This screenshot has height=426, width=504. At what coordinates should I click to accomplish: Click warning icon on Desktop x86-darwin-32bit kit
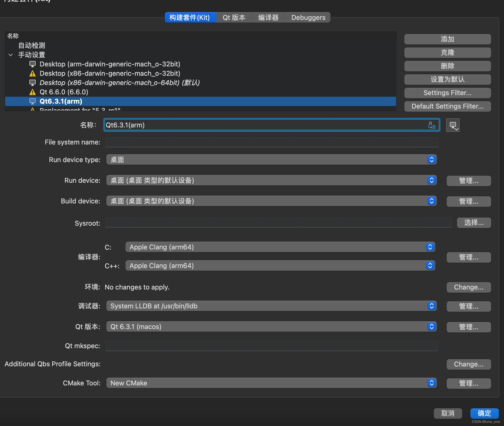click(33, 73)
